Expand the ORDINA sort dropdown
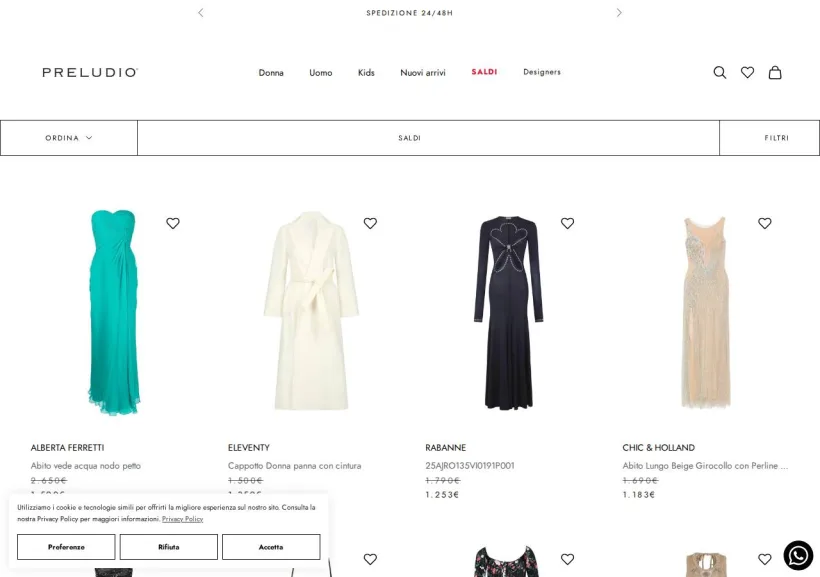Screen dimensions: 820x577 pyautogui.click(x=69, y=138)
